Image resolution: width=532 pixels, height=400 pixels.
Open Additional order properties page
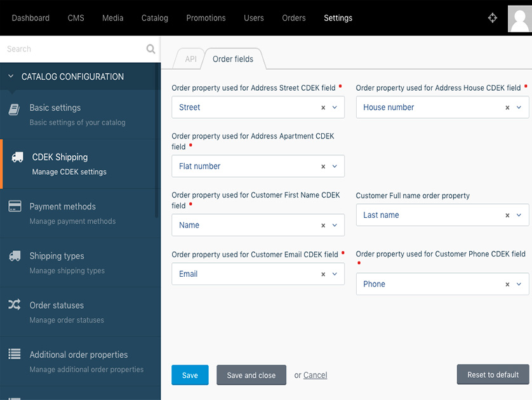pos(80,362)
